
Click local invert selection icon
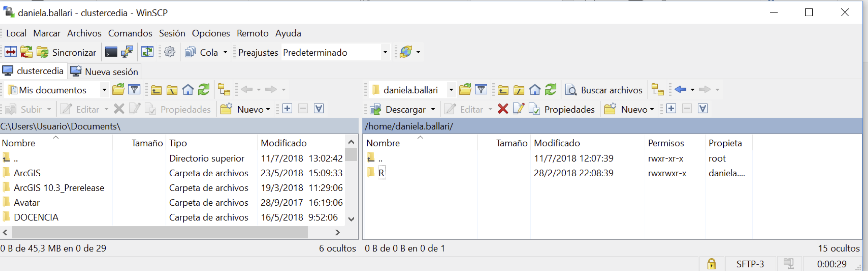[319, 109]
